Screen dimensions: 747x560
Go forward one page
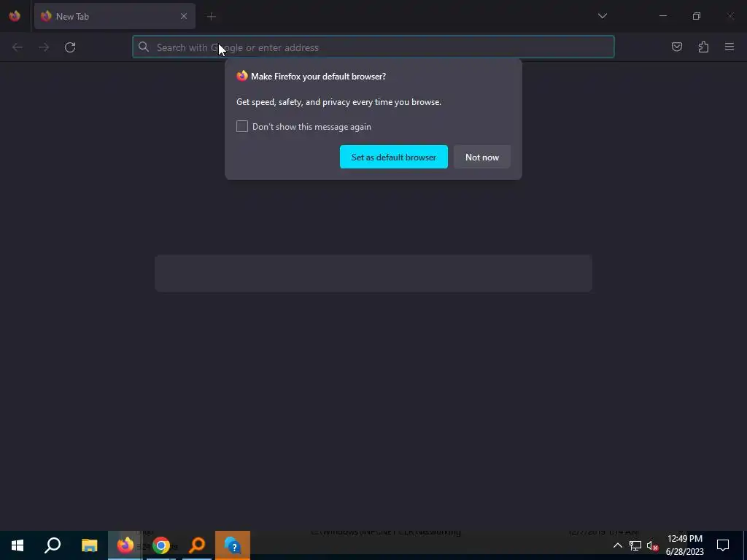[44, 47]
